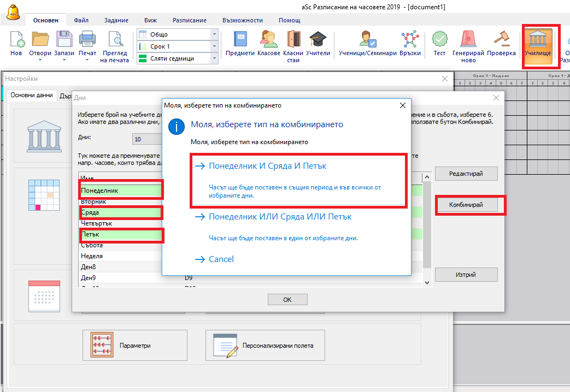
Task: Select the Вторник row in list
Action: (93, 201)
